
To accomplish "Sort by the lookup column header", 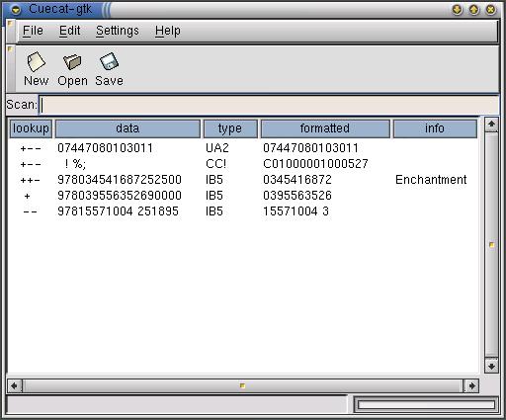I will [31, 128].
